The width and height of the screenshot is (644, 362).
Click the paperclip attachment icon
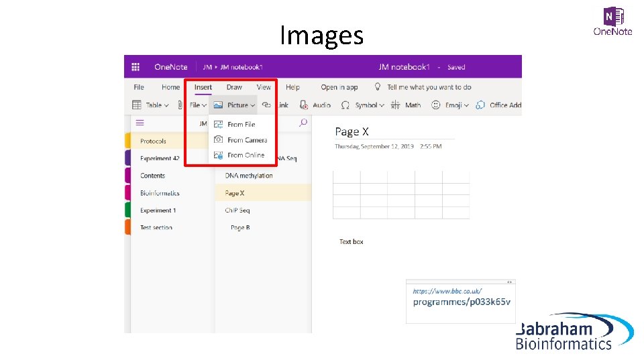point(180,105)
